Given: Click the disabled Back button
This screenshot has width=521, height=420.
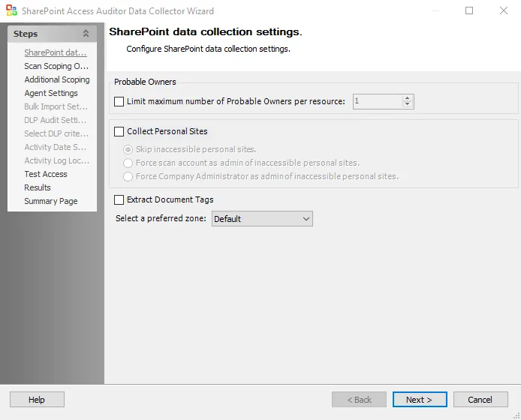Looking at the screenshot, I should [x=359, y=400].
